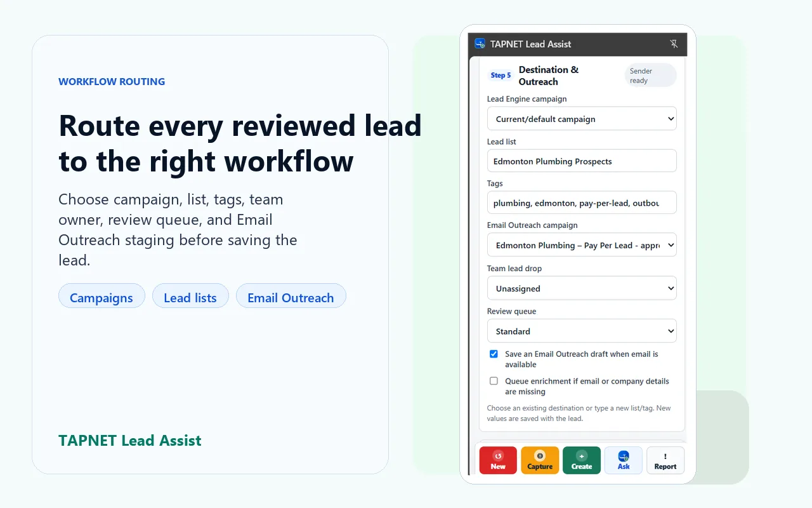The image size is (812, 508).
Task: Toggle the pin icon in panel header
Action: point(674,44)
